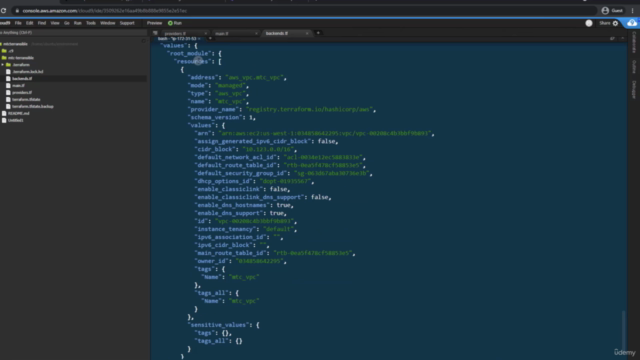Open the View menu
Screen dimensions: 640x360
coord(55,23)
